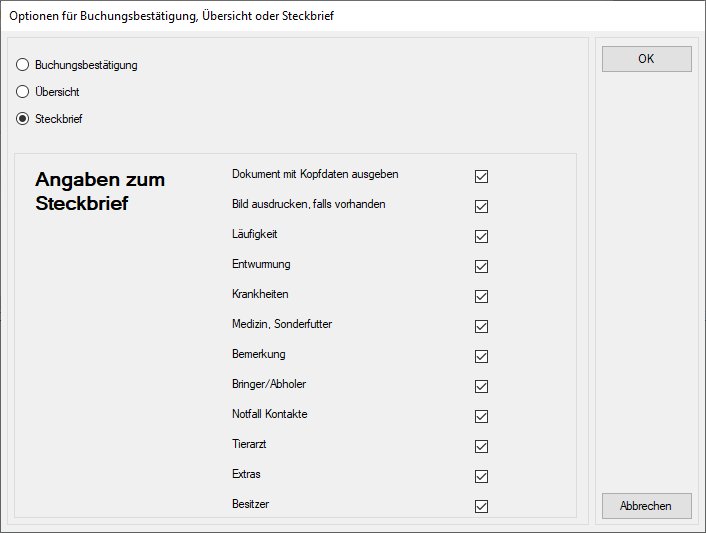Uncheck the Tierarzt checkbox
Image resolution: width=706 pixels, height=533 pixels.
coord(481,446)
